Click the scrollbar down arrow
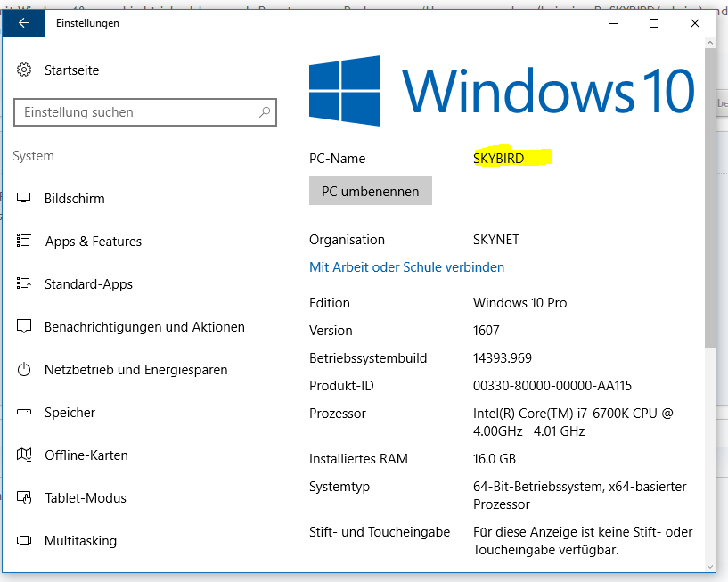Image resolution: width=728 pixels, height=582 pixels. coord(709,566)
